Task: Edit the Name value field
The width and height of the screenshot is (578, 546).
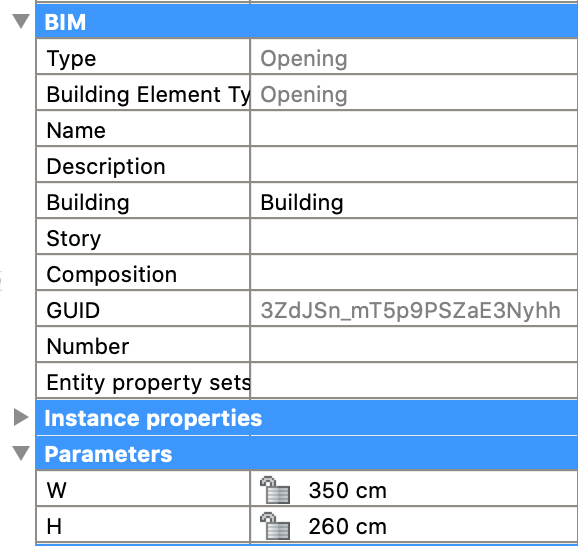Action: point(414,129)
